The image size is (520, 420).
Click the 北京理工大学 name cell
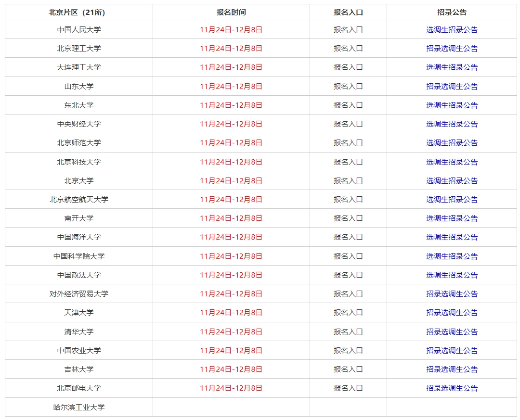pyautogui.click(x=79, y=49)
